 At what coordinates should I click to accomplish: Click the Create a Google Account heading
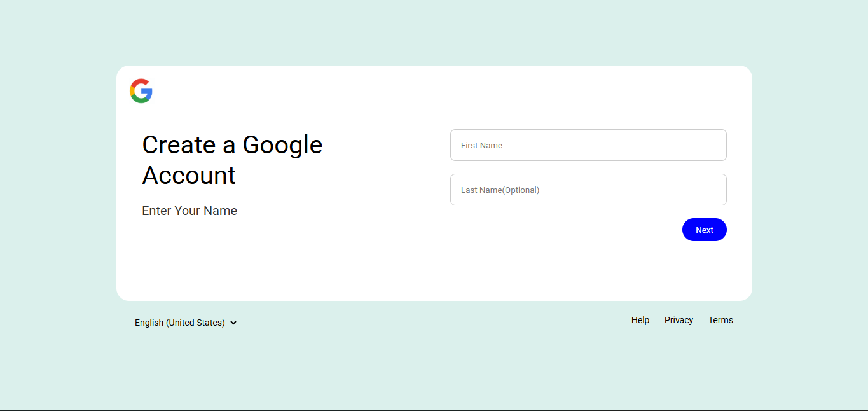pyautogui.click(x=231, y=159)
